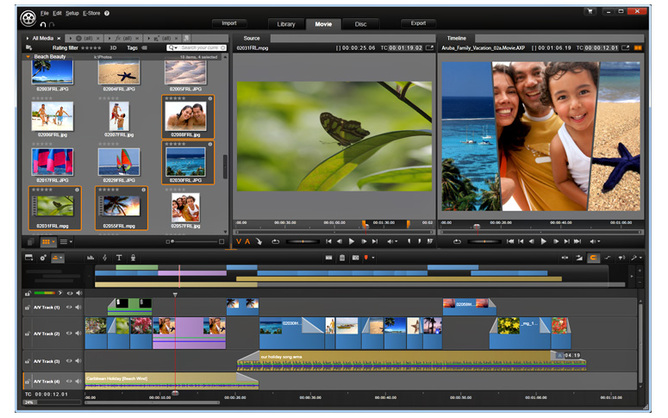Click the trash delete icon in timeline toolbar
The image size is (668, 418).
342,258
